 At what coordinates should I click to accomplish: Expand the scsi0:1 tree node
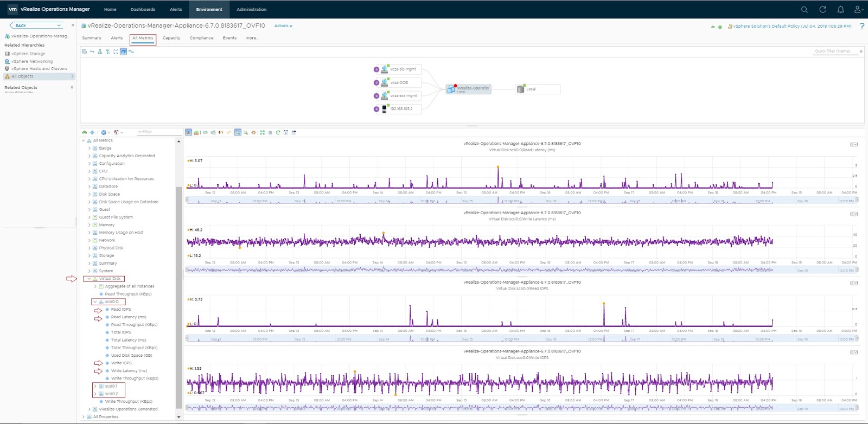[95, 386]
